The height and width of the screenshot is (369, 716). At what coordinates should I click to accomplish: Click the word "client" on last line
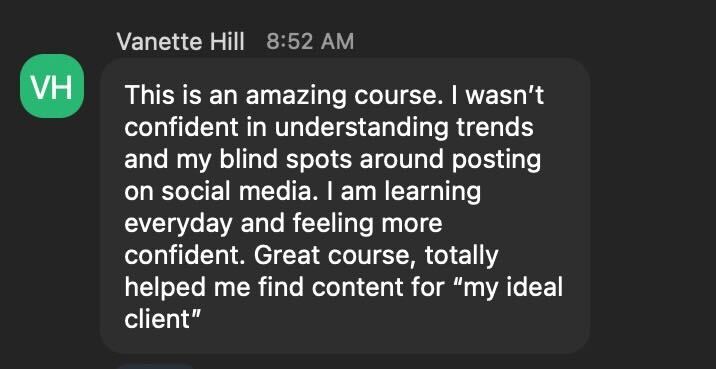pos(157,319)
